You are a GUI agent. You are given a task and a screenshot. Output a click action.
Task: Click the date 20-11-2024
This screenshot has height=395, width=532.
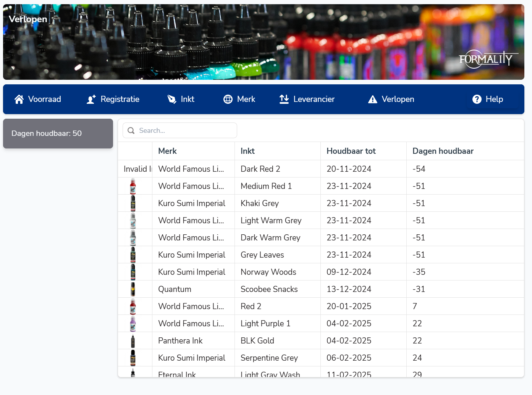click(x=349, y=169)
